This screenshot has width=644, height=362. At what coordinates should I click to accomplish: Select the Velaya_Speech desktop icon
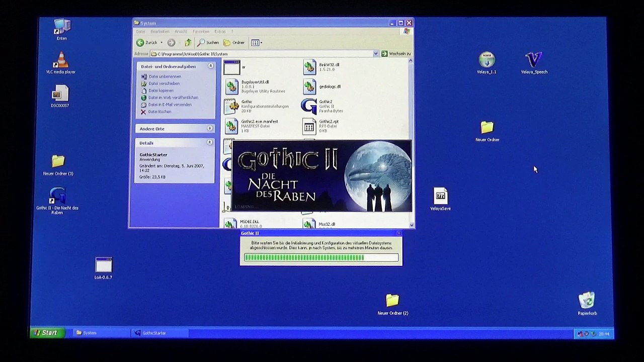[534, 63]
